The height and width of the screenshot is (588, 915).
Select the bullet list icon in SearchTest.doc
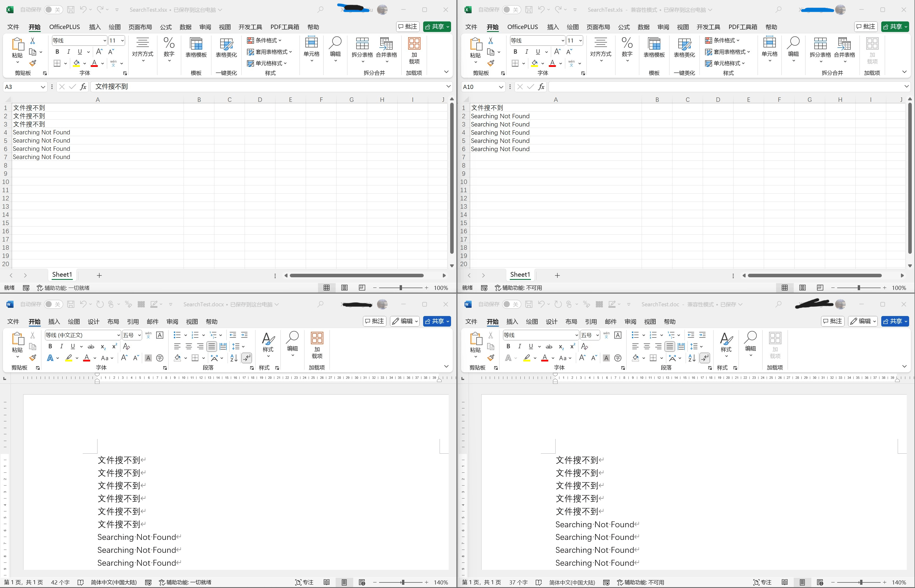(635, 335)
